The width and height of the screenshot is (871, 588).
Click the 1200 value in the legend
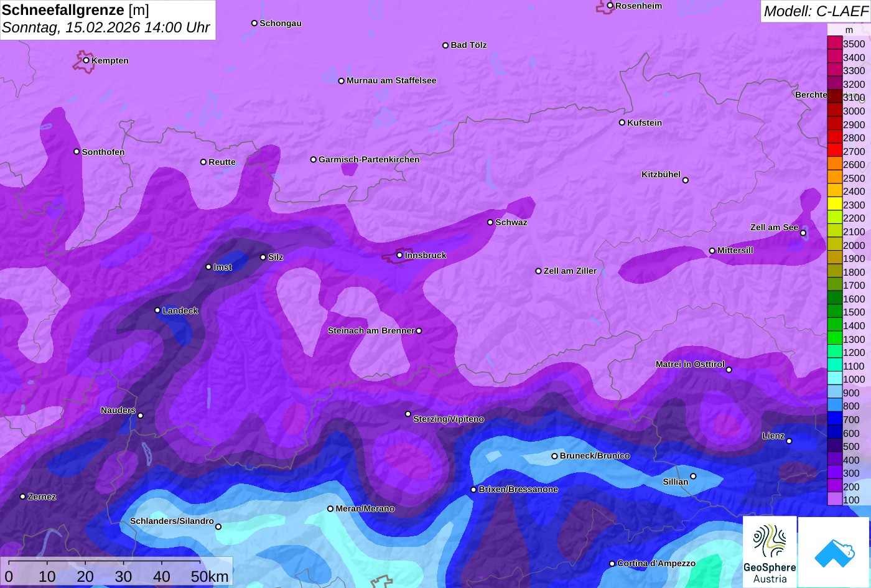click(x=854, y=352)
